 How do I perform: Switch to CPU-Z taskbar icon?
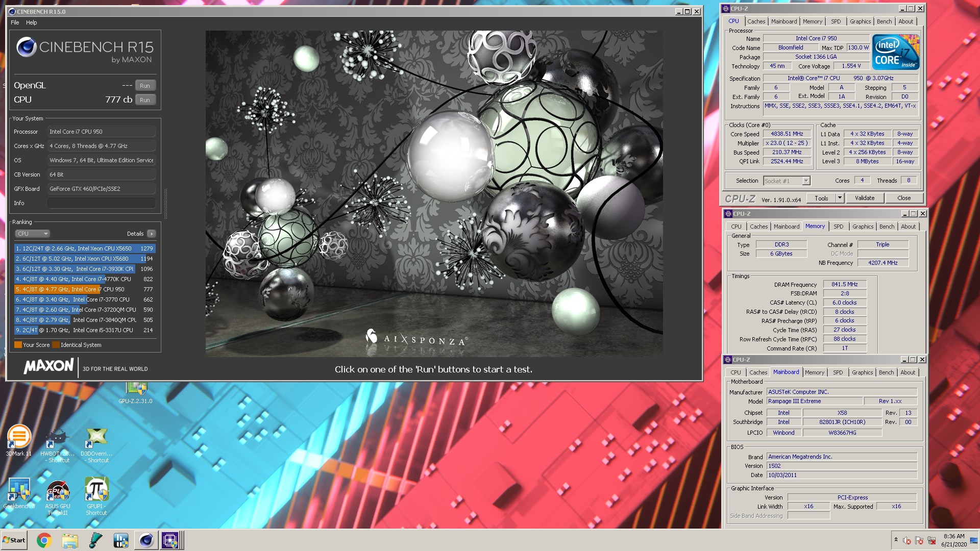[x=170, y=540]
